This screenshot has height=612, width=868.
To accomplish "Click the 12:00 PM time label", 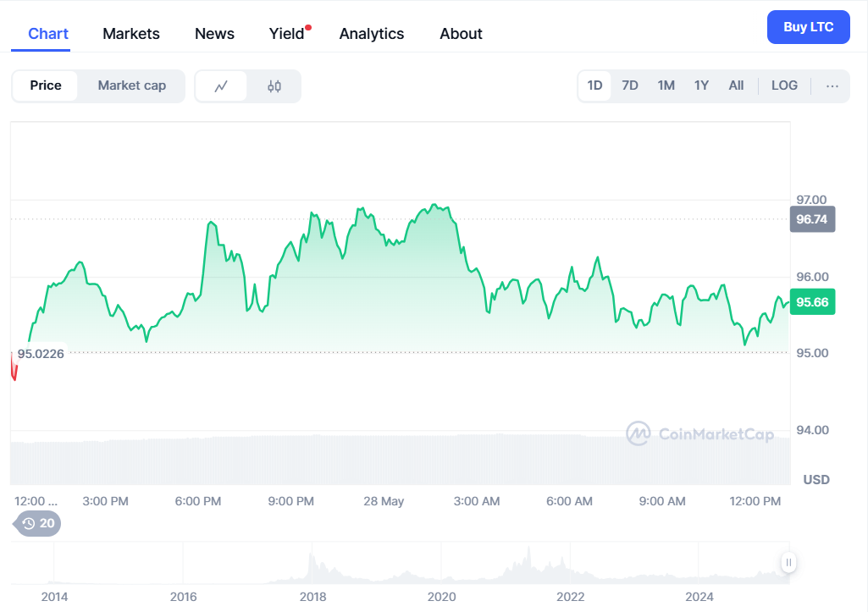I will pos(755,501).
